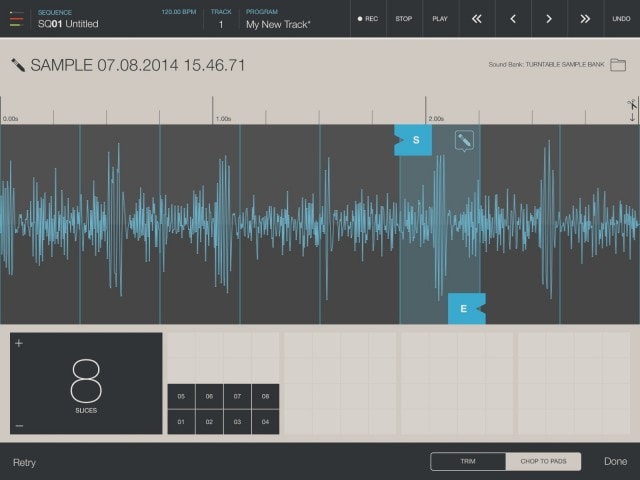Click the 8 slices count display
The image size is (640, 480).
pos(86,385)
